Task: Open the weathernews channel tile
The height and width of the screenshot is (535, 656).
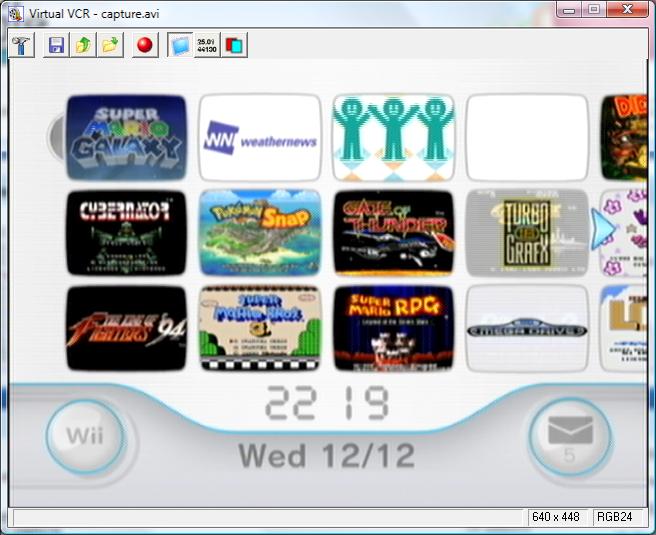Action: [260, 138]
